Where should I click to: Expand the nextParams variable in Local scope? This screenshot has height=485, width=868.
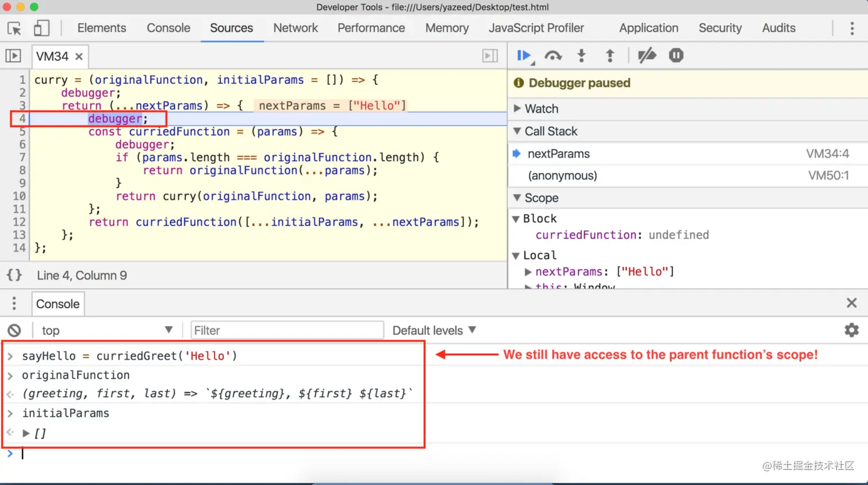(x=528, y=272)
